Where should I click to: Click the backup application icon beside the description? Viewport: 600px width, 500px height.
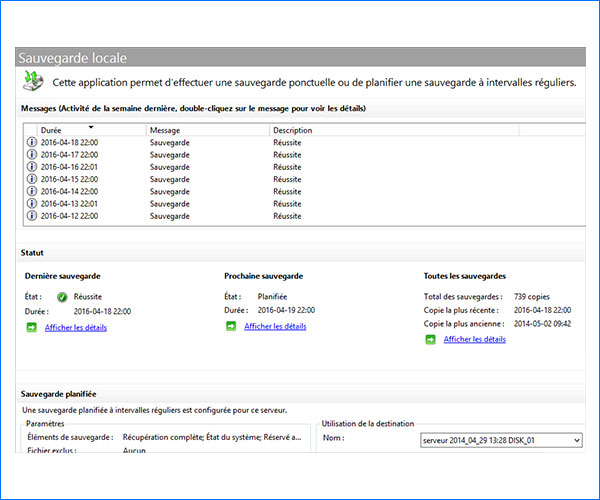coord(30,82)
